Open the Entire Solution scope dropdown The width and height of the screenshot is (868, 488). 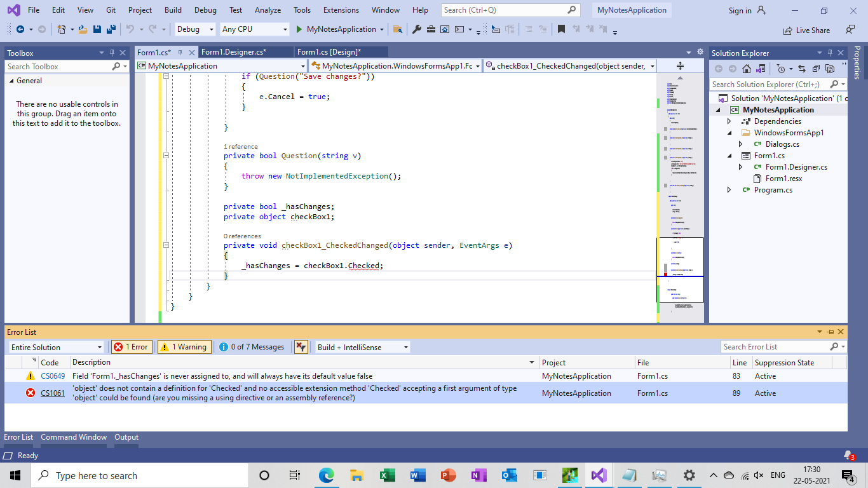click(56, 347)
